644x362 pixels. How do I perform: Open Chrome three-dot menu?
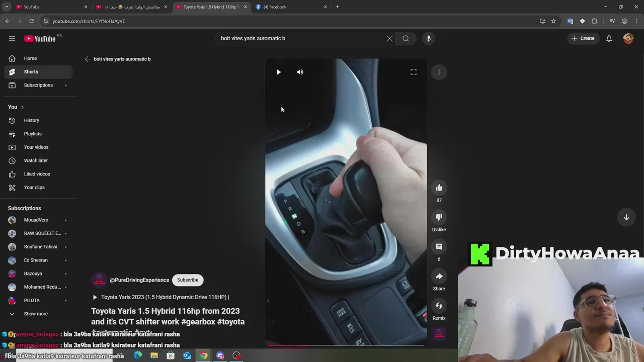636,21
